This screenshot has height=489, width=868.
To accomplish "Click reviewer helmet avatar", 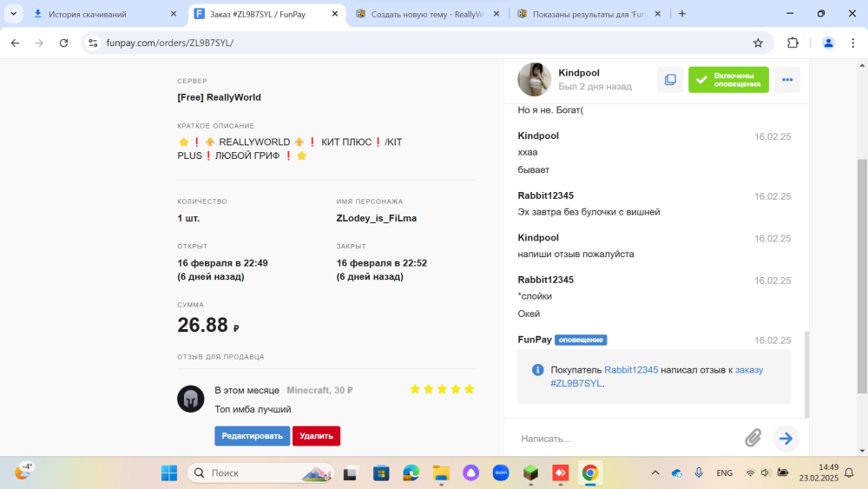I will pos(190,399).
